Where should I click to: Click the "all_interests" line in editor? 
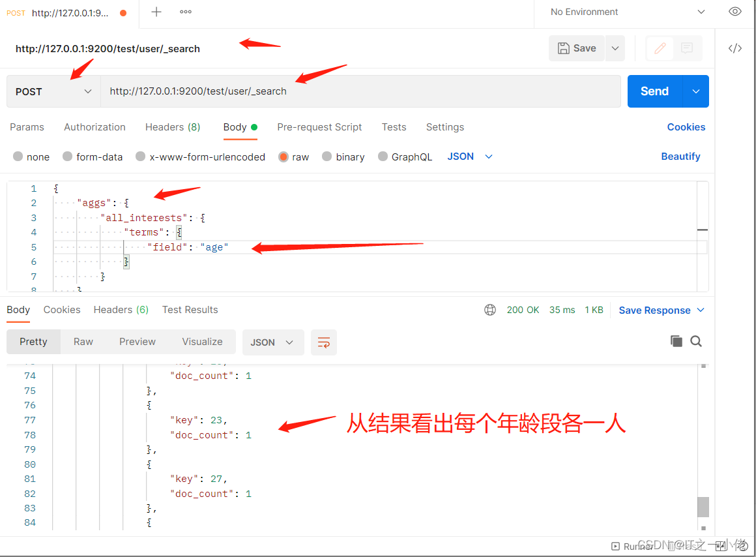[x=153, y=218]
